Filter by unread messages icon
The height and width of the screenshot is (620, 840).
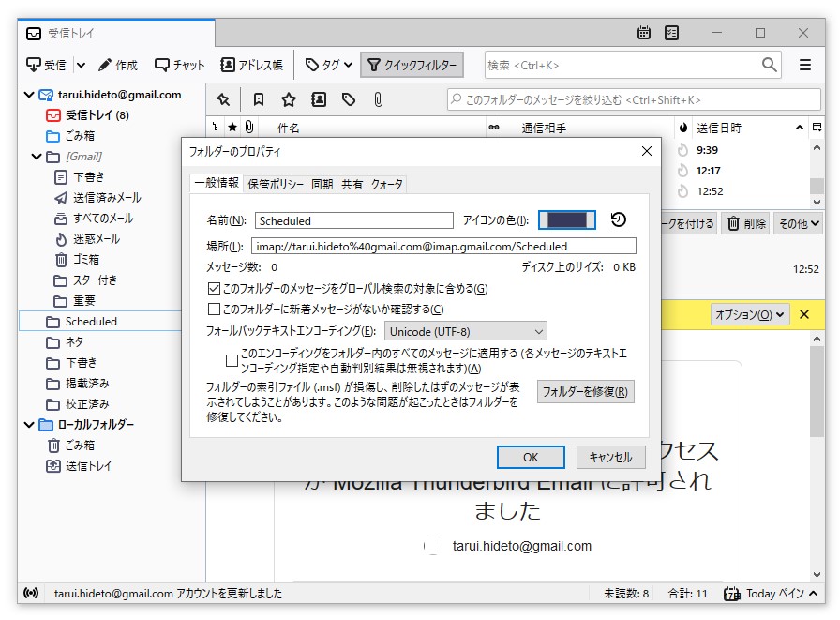tap(259, 99)
